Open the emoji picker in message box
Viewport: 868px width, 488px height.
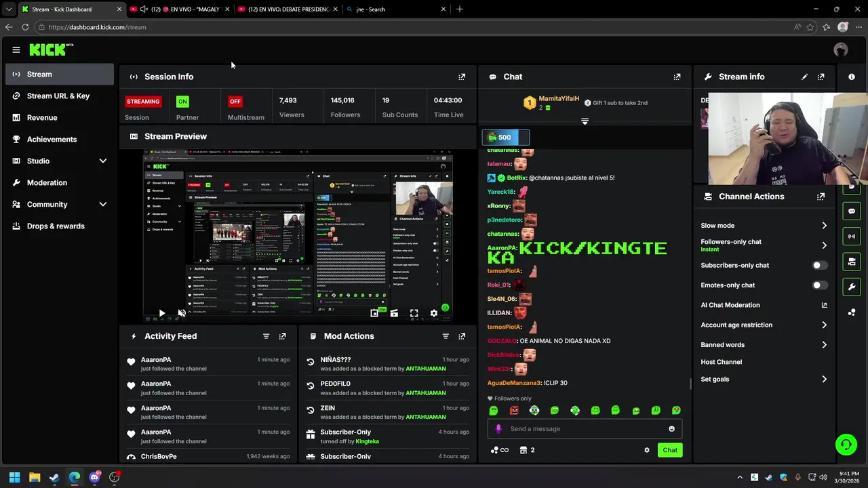[x=671, y=428]
